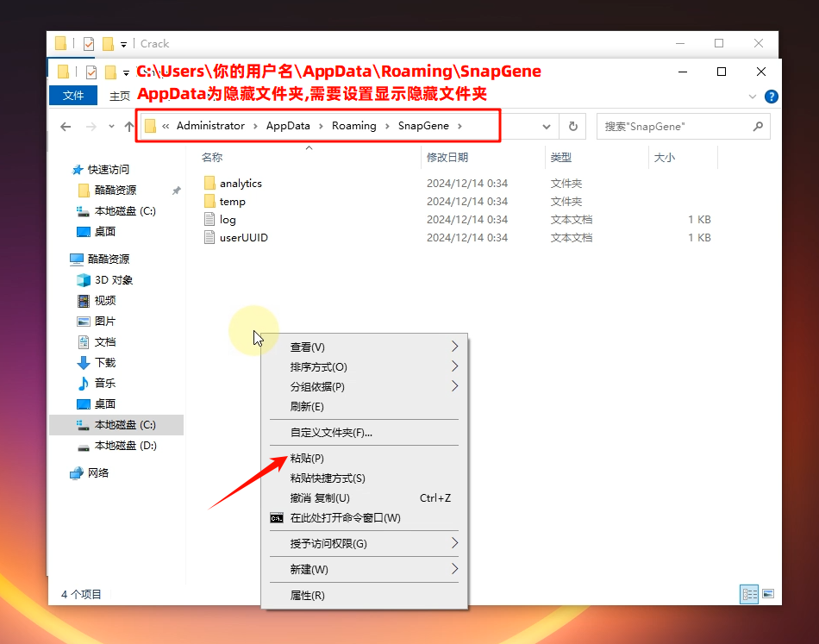Viewport: 819px width, 644px height.
Task: Click the 3D 对象 folder in sidebar
Action: click(x=113, y=279)
